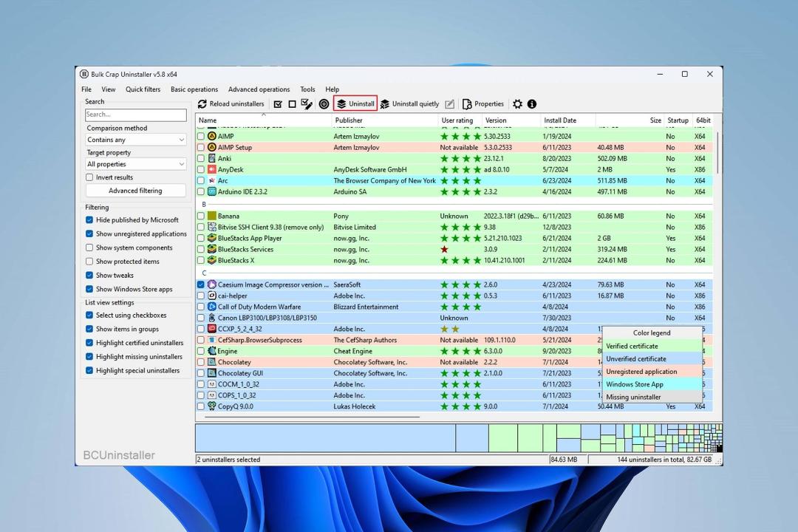Open the File menu
Viewport: 798px width, 532px height.
pos(86,89)
